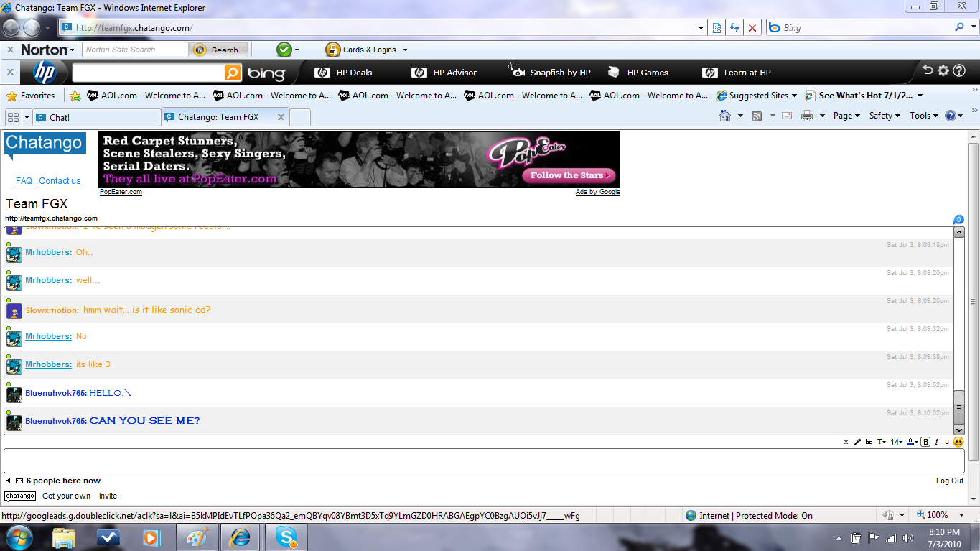Screen dimensions: 980x551
Task: Click the Invite link
Action: pyautogui.click(x=108, y=496)
